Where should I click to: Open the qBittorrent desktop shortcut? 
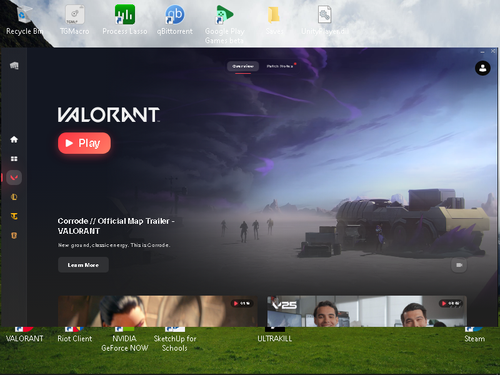coord(175,20)
